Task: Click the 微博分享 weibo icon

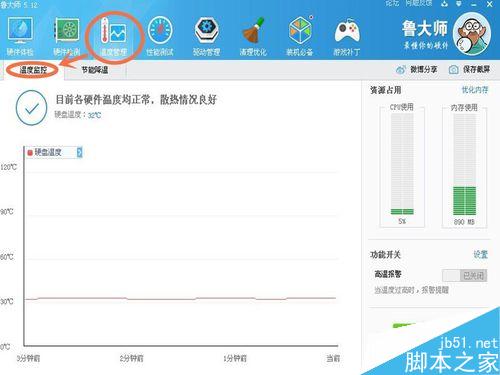Action: tap(400, 70)
